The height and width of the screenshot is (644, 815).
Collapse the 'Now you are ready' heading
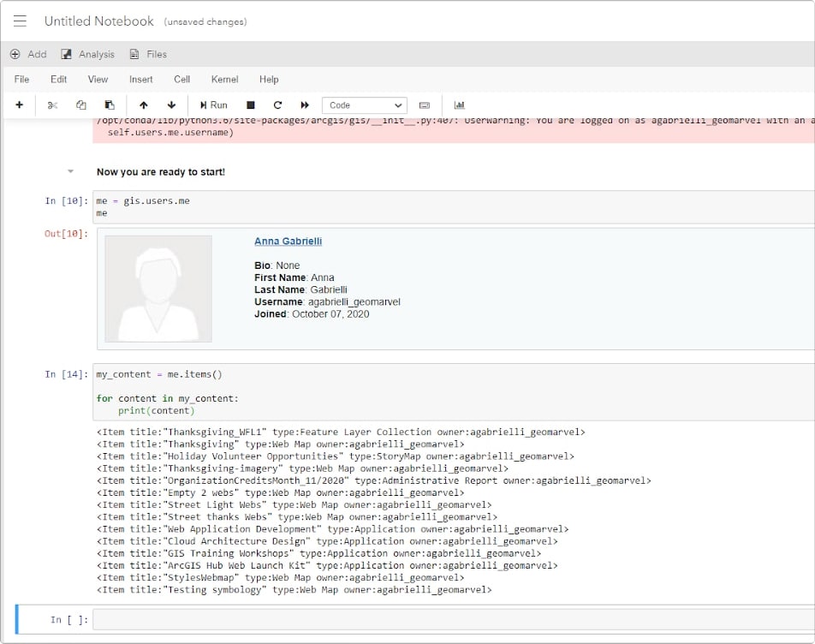click(x=70, y=172)
